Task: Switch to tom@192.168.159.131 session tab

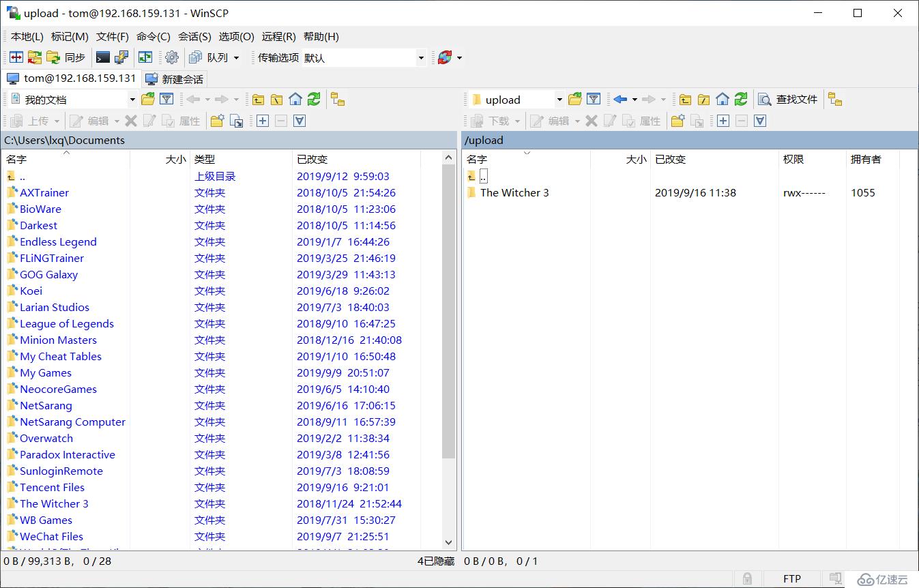Action: click(72, 78)
